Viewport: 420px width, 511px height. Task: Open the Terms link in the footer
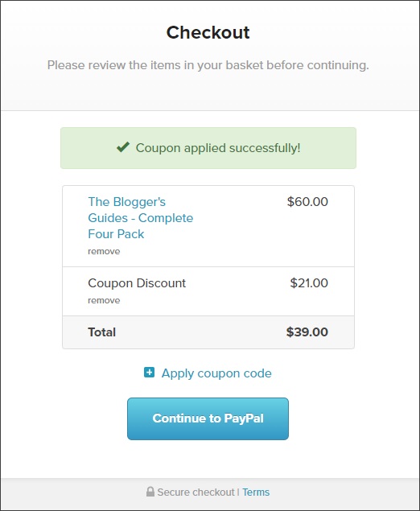click(256, 492)
